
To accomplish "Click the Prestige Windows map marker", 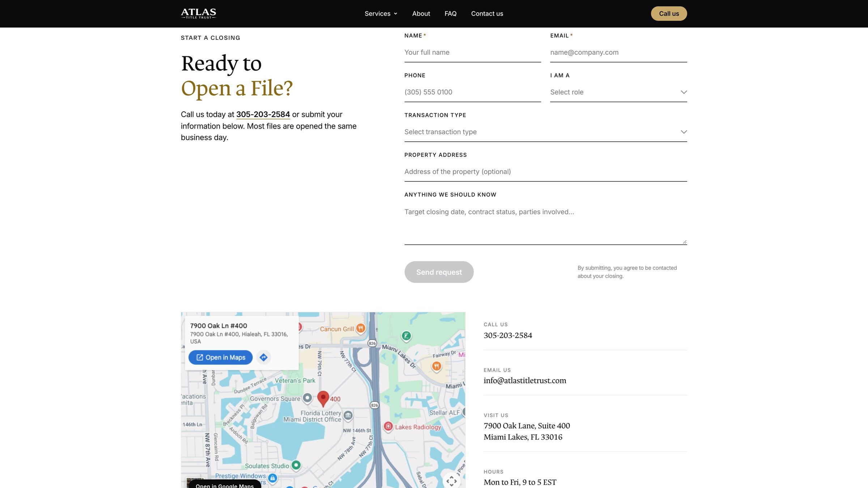I will coord(272,478).
